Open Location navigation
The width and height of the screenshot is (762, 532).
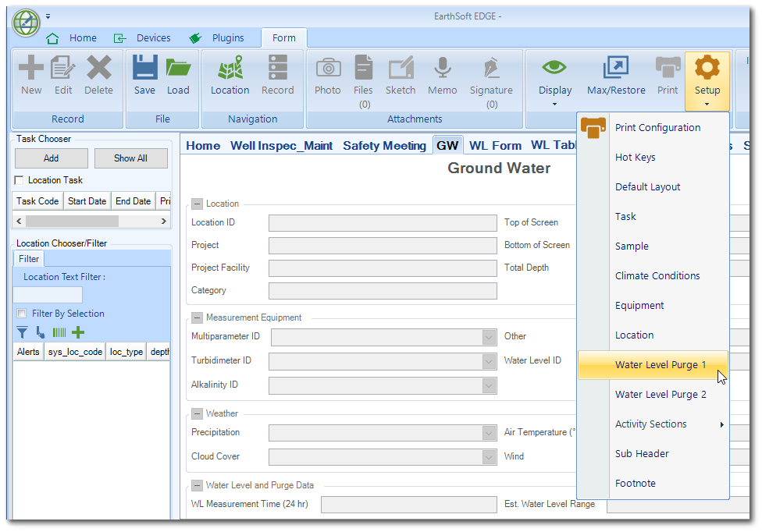229,74
